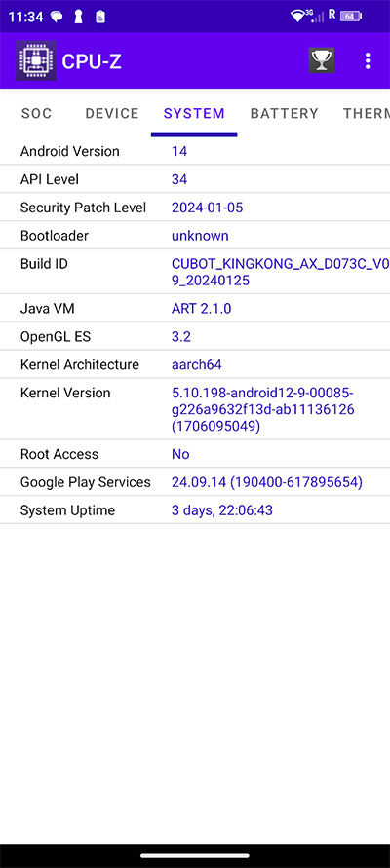Tap the battery indicator icon
390x868 pixels.
(x=350, y=16)
